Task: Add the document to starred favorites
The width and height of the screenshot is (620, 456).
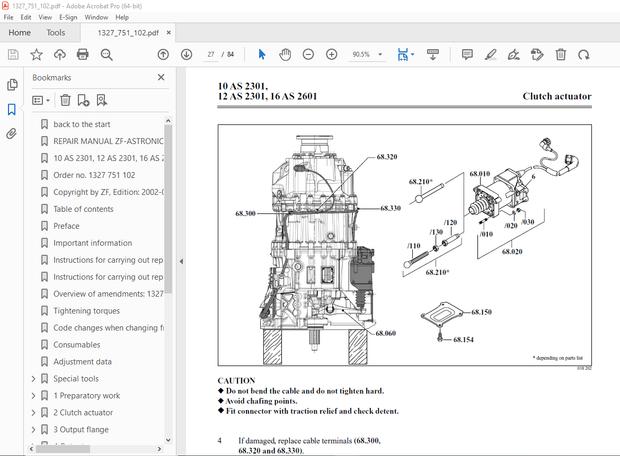Action: coord(36,54)
